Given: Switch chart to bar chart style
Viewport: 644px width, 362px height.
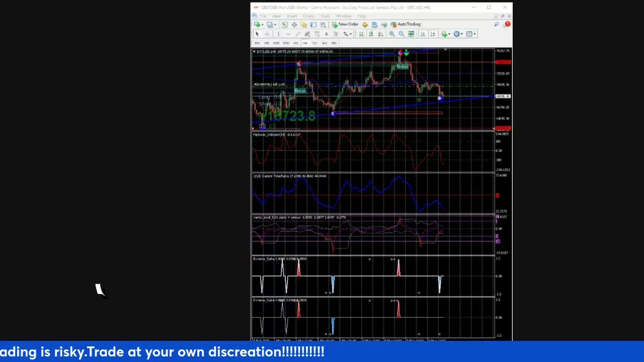Looking at the screenshot, I should point(361,34).
